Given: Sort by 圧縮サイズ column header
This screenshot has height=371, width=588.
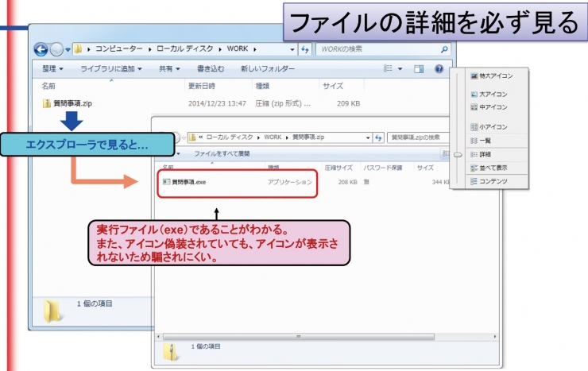Looking at the screenshot, I should 338,168.
